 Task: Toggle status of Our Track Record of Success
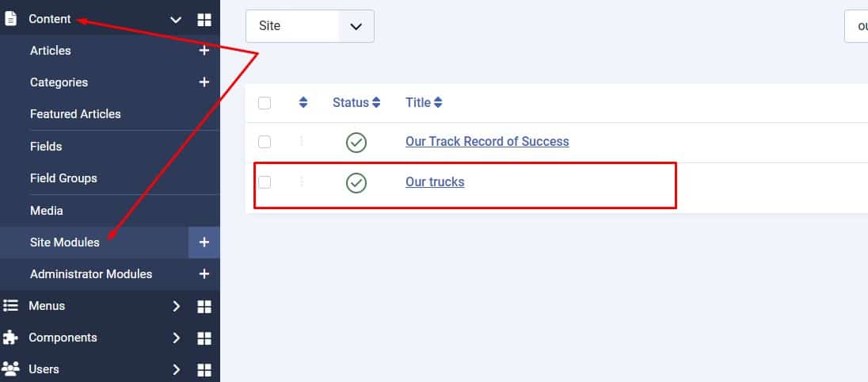[x=356, y=143]
